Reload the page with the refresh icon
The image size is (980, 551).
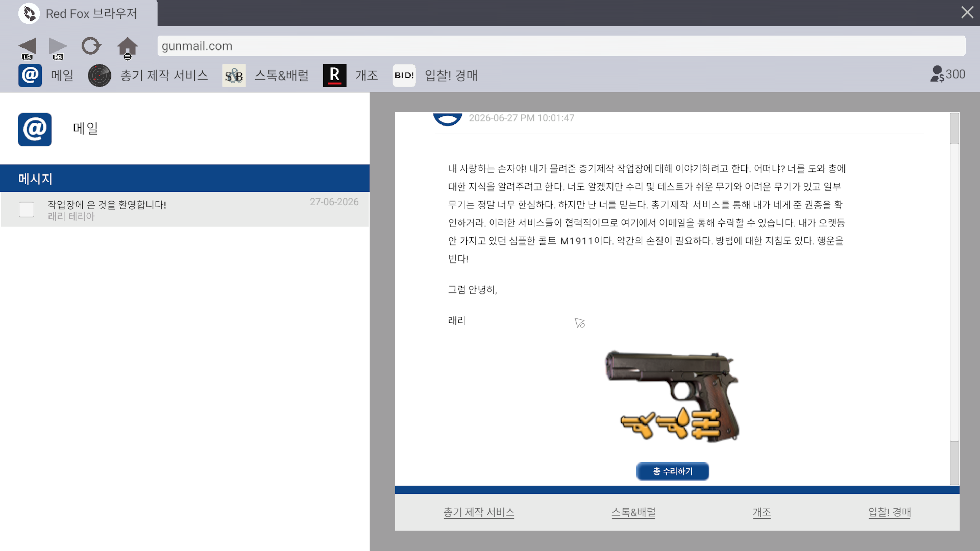pos(91,46)
